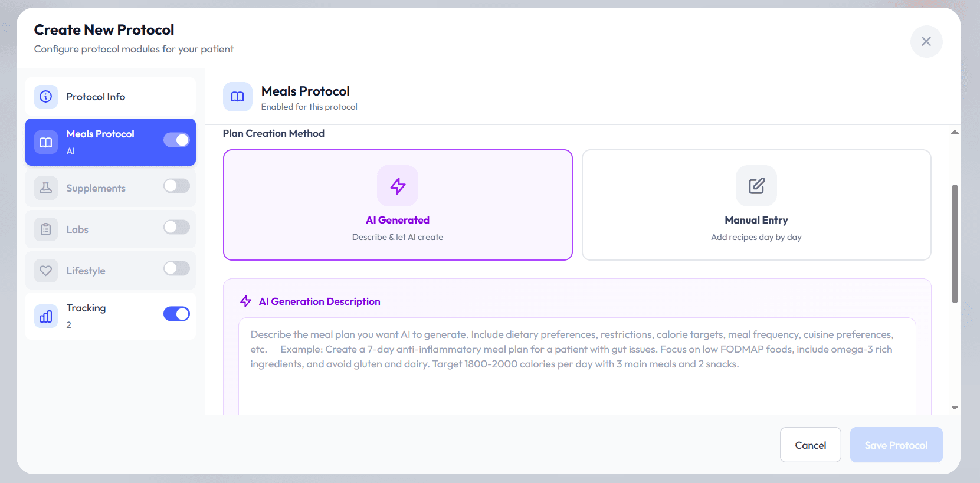
Task: Click the AI Generated lightning bolt icon
Action: 398,186
